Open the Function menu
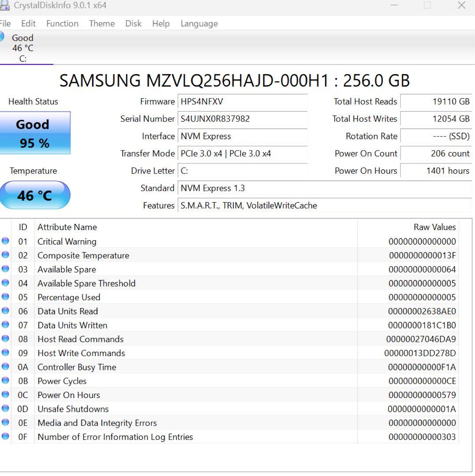475x476 pixels. click(x=62, y=23)
